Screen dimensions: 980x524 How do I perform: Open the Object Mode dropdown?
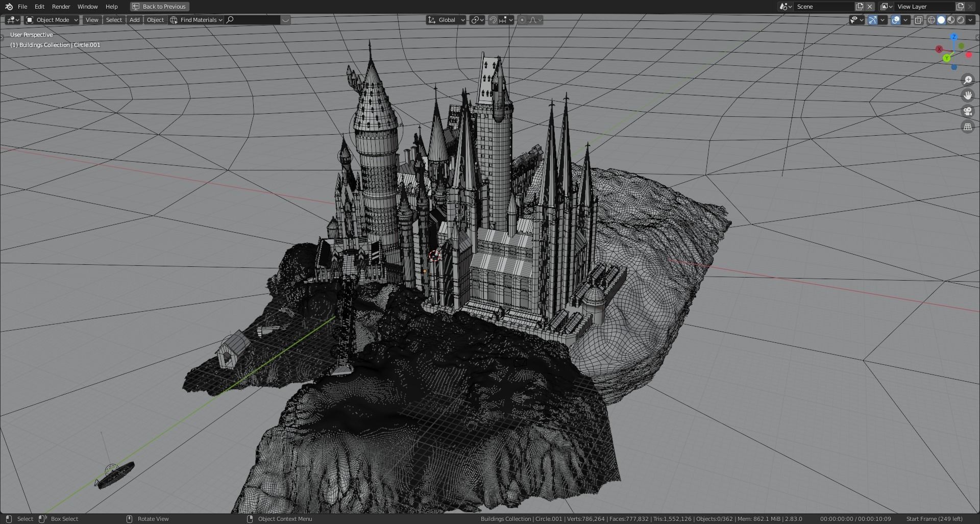click(x=52, y=20)
